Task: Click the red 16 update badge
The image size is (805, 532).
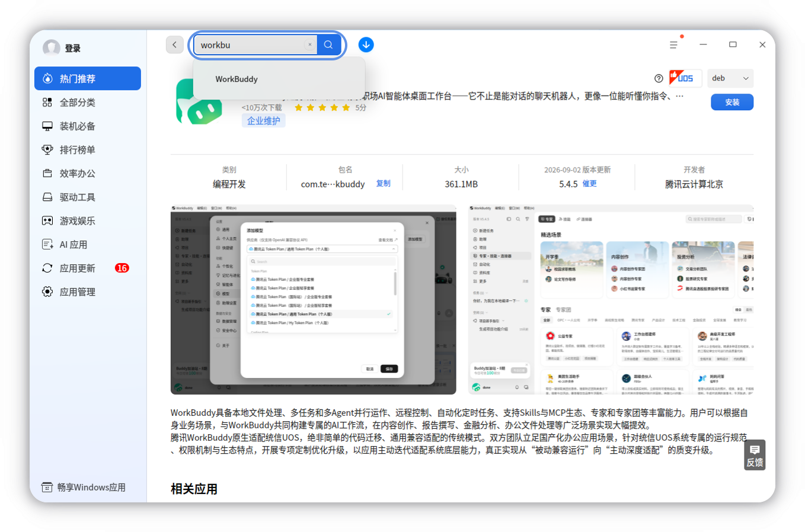Action: pos(122,268)
